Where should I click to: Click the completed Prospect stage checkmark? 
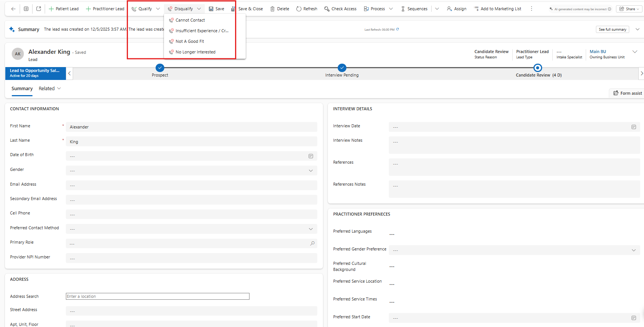pyautogui.click(x=160, y=68)
